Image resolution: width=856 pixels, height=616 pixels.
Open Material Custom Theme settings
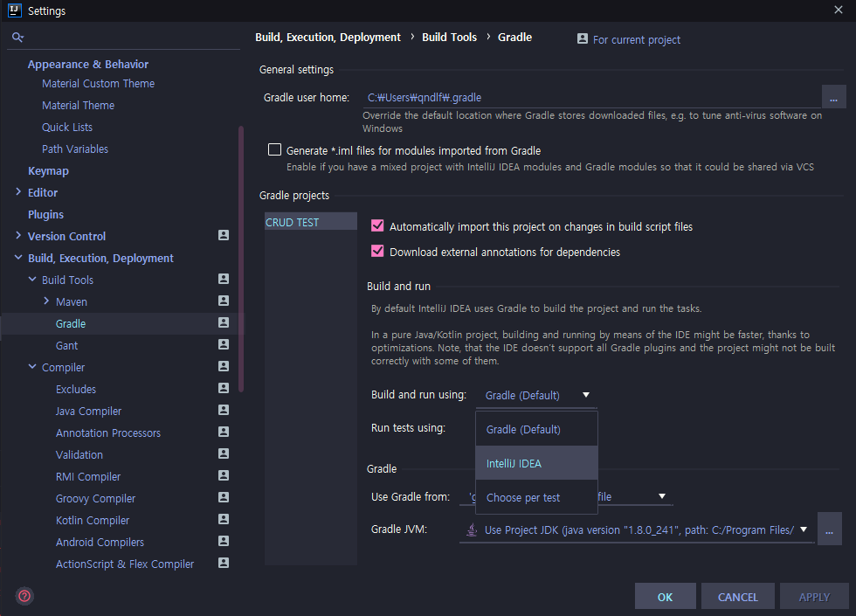[x=98, y=84]
